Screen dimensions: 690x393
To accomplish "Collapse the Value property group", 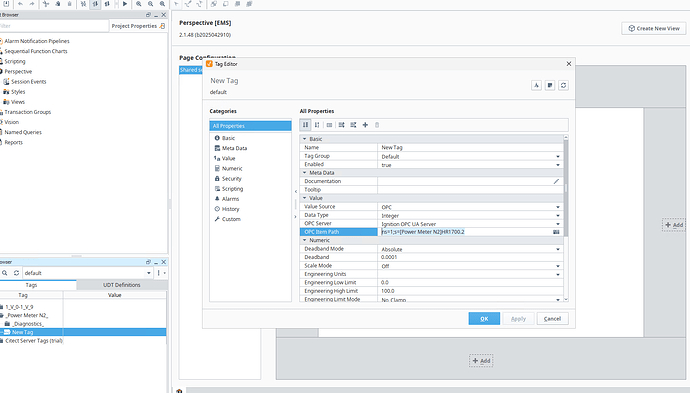I will coord(304,198).
